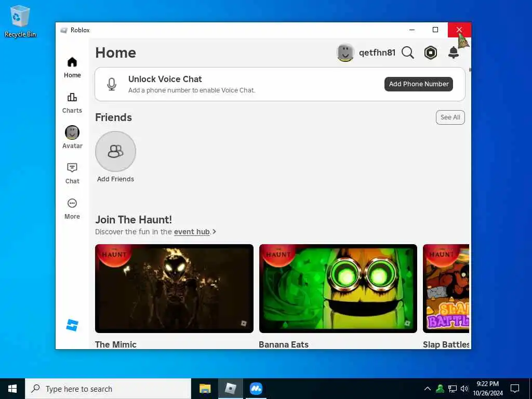Click the chevron next to event hub
This screenshot has height=399, width=532.
coord(215,232)
